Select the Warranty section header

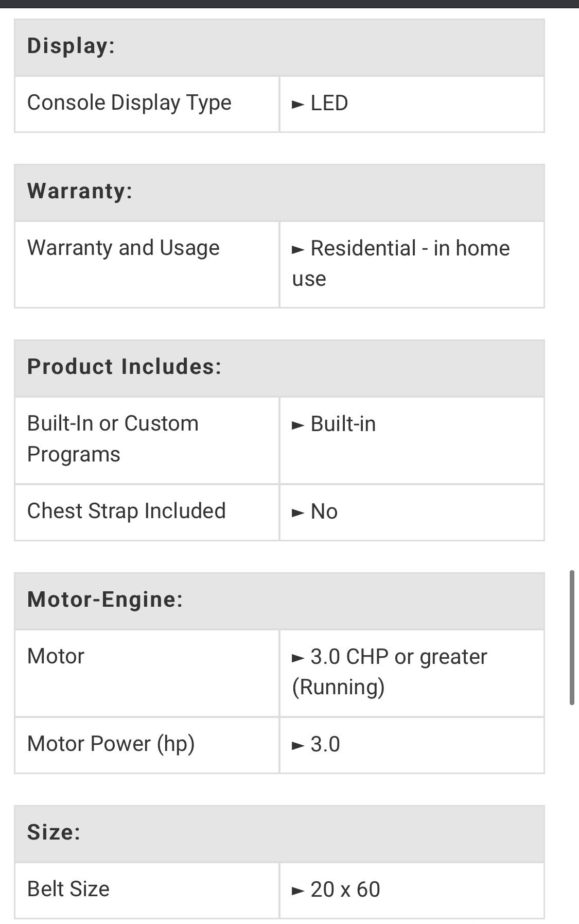pyautogui.click(x=80, y=192)
